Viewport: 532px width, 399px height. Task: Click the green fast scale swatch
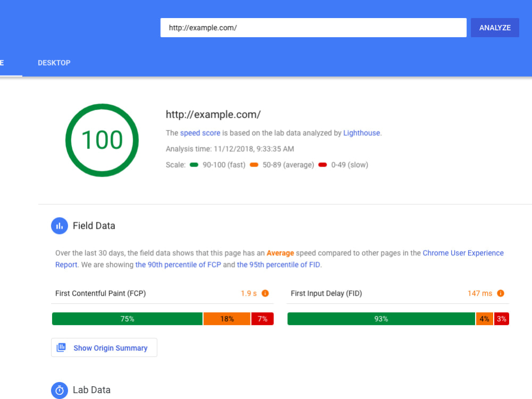[194, 165]
